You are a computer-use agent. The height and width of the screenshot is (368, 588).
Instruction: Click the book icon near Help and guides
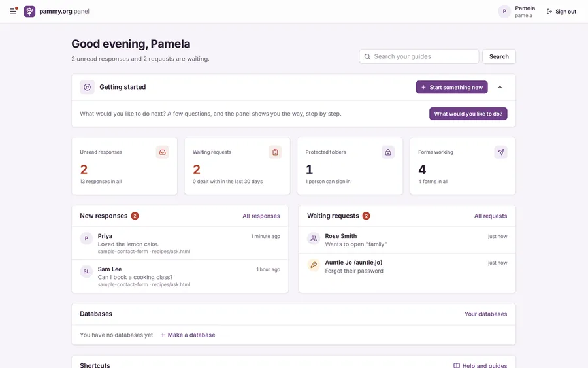coord(457,365)
